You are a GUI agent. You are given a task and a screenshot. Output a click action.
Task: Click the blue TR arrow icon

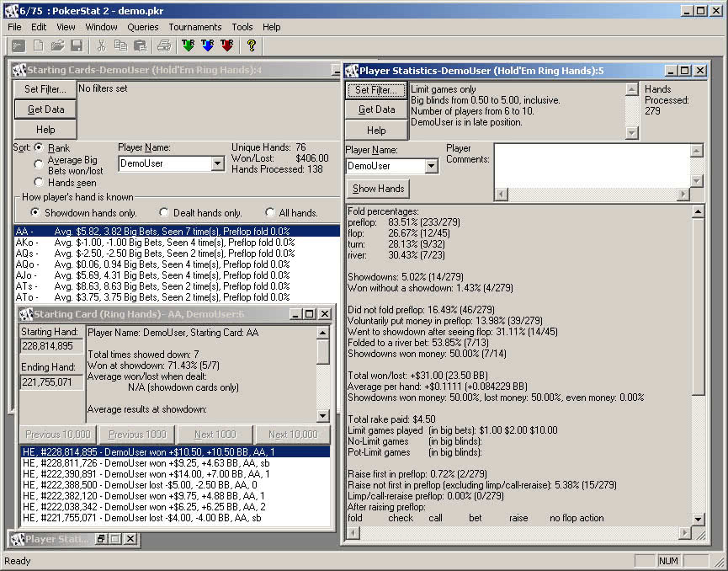coord(207,45)
